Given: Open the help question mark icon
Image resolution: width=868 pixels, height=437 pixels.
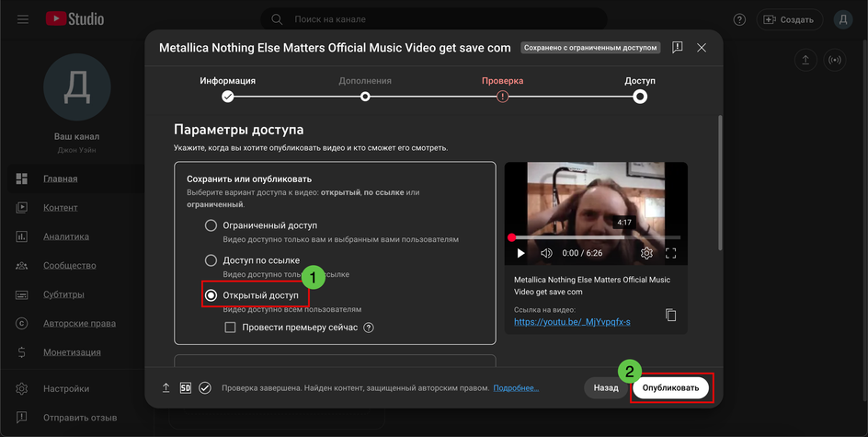Looking at the screenshot, I should coord(739,19).
